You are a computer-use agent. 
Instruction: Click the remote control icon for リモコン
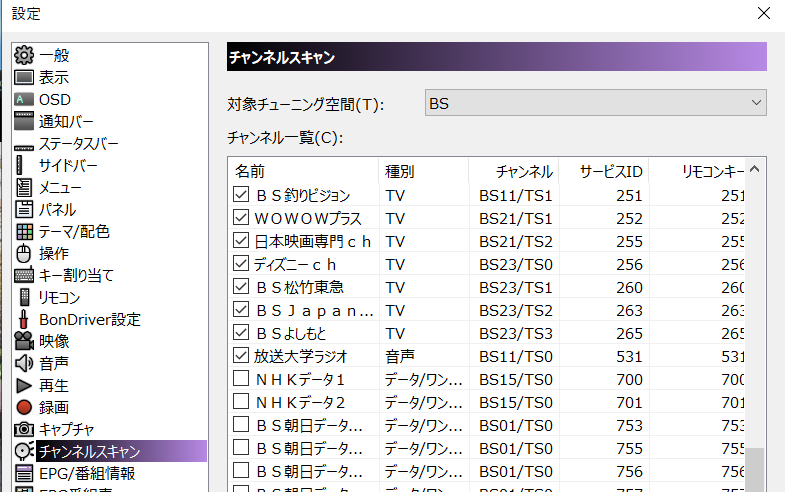(24, 297)
